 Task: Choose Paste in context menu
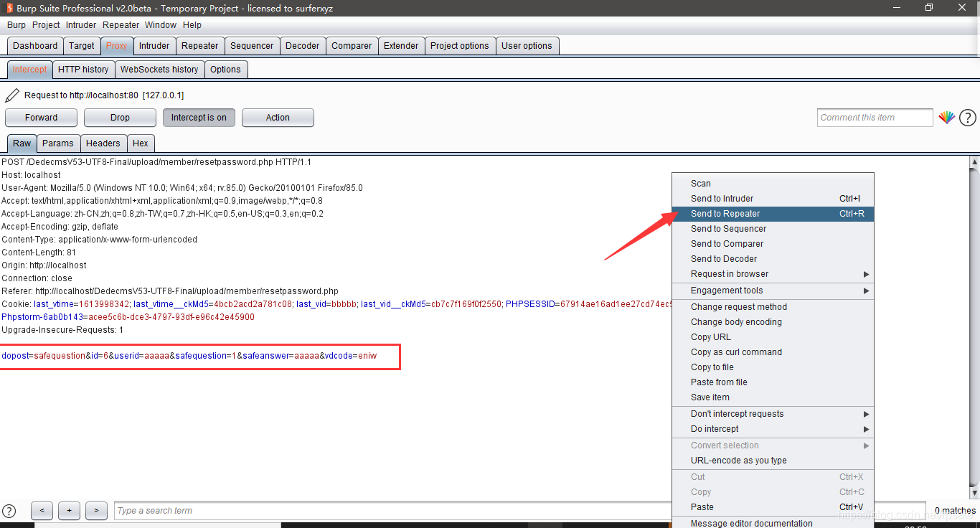773,507
